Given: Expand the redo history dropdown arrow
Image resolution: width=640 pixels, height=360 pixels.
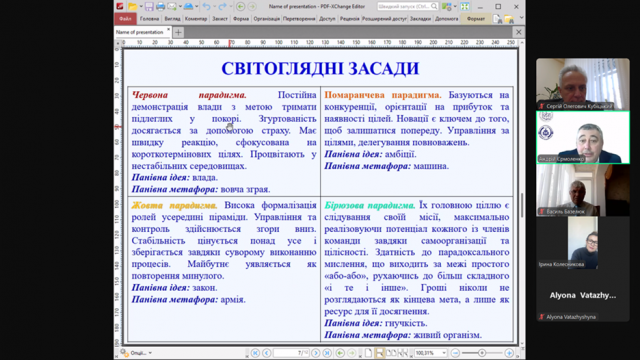Looking at the screenshot, I should 231,7.
